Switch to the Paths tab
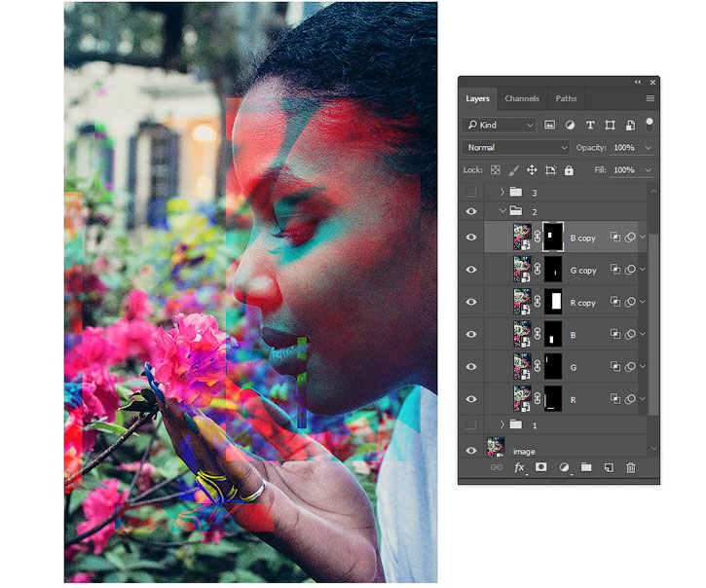Viewport: 706px width, 588px height. click(x=566, y=98)
